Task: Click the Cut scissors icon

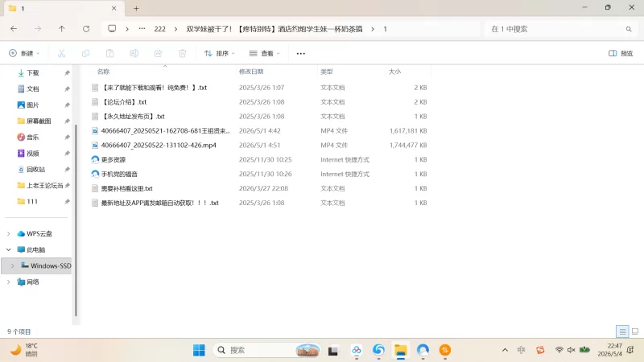Action: point(62,53)
